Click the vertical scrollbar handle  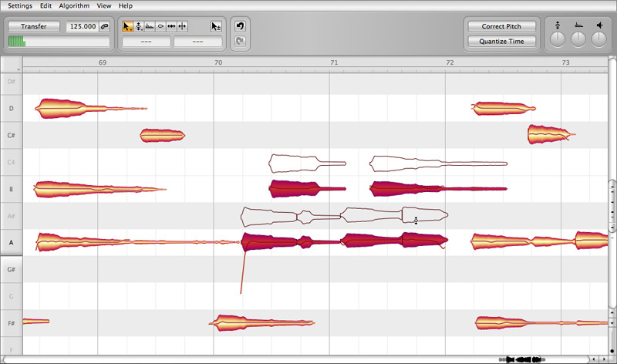[612, 206]
